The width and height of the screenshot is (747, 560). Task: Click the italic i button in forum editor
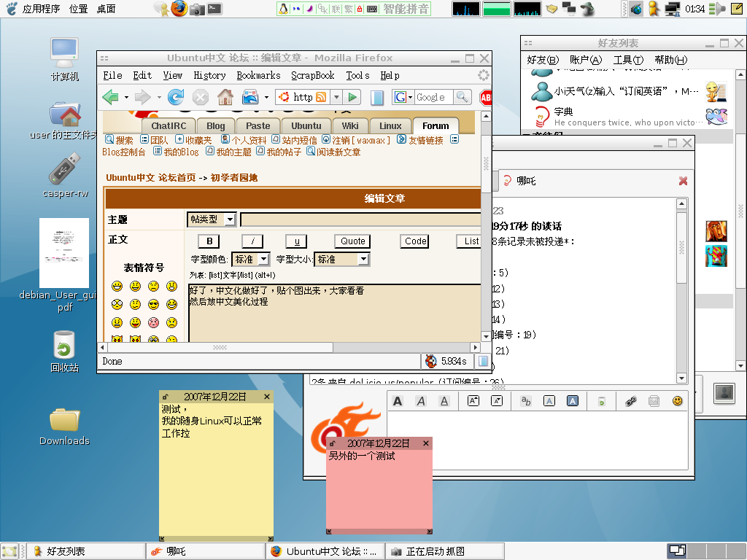pyautogui.click(x=252, y=241)
